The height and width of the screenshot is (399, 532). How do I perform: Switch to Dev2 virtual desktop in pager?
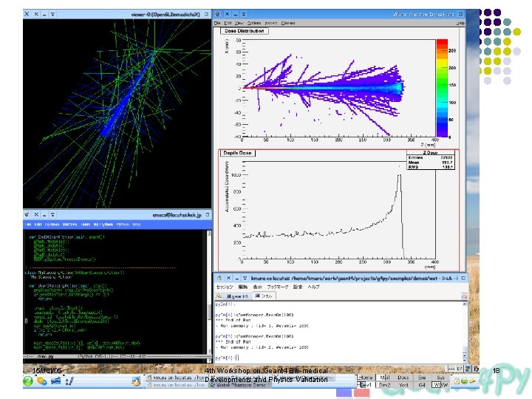[385, 385]
